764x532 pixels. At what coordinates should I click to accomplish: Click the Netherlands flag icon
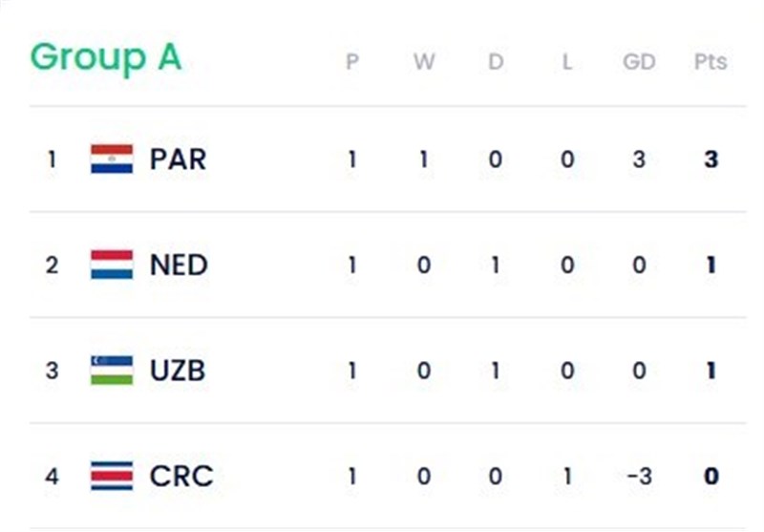[112, 265]
